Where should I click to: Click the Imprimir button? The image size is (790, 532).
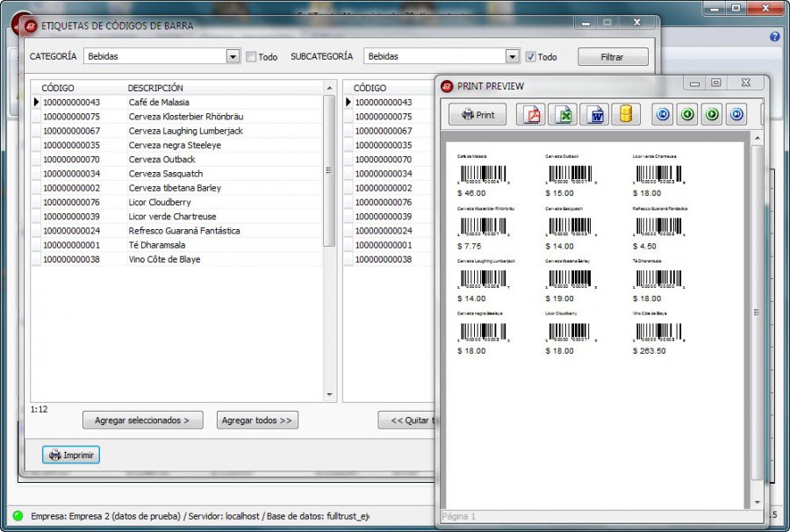pyautogui.click(x=71, y=455)
